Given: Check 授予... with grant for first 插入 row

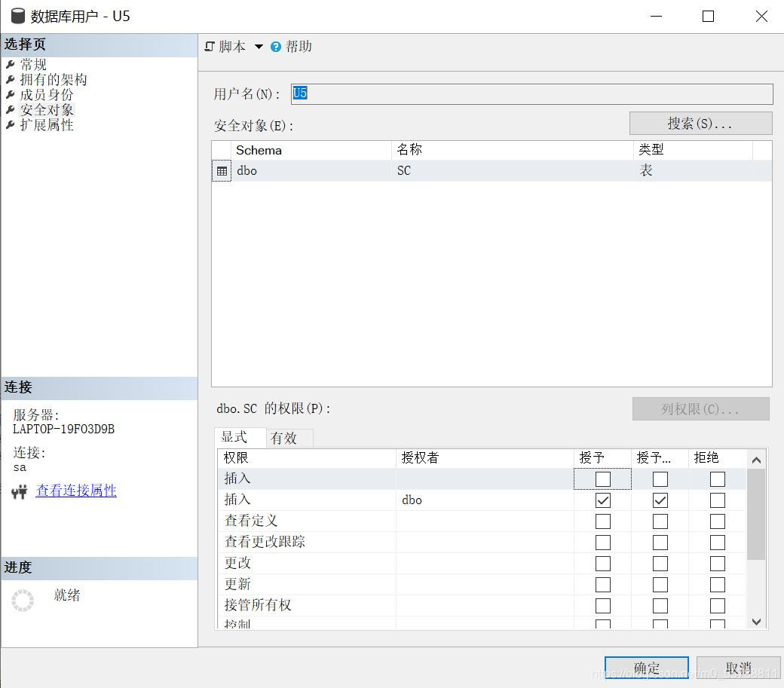Looking at the screenshot, I should tap(660, 479).
